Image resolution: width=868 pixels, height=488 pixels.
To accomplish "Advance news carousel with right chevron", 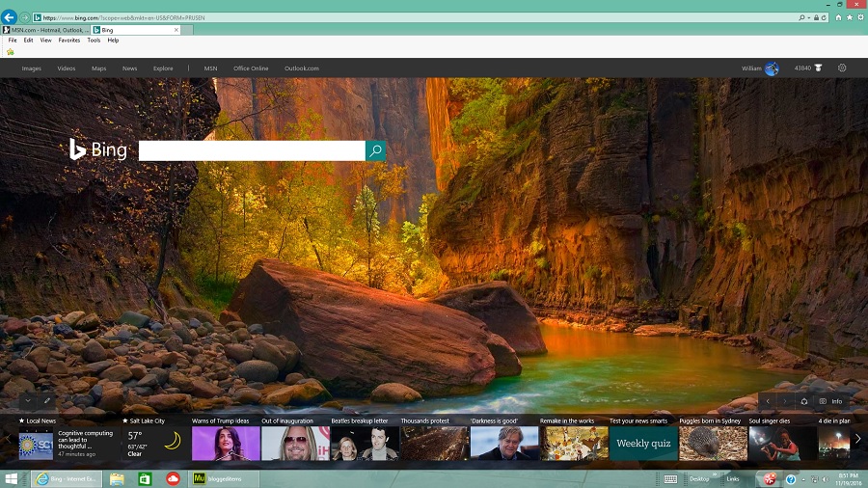I will click(x=857, y=438).
